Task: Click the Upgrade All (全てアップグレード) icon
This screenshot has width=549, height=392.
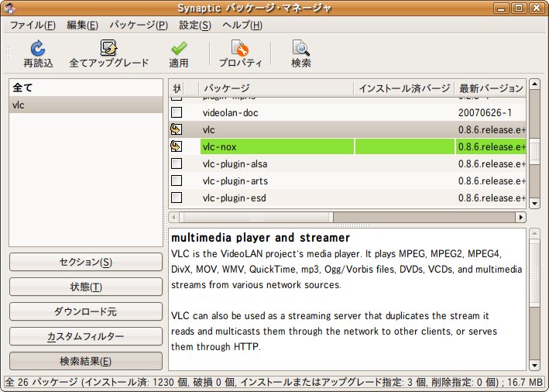Action: 107,49
